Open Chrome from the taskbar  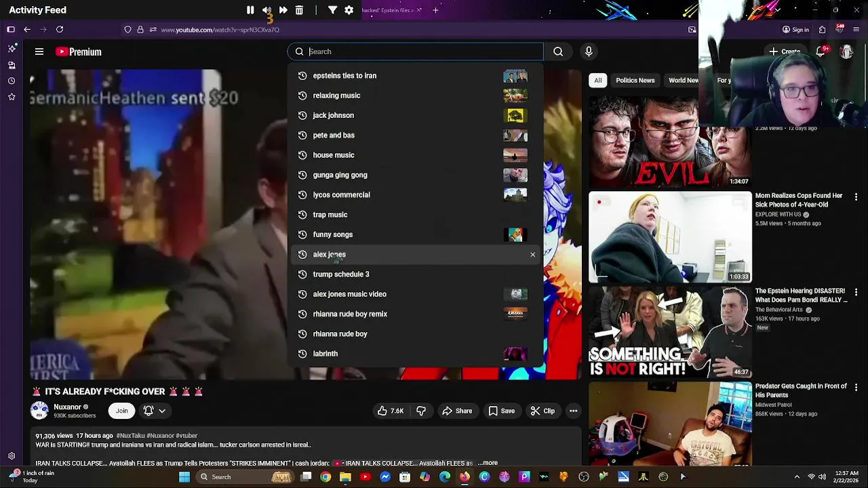pos(325,476)
